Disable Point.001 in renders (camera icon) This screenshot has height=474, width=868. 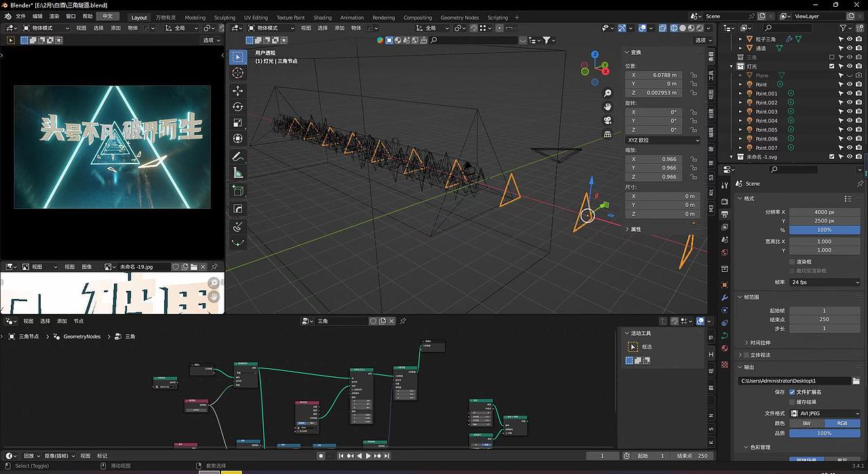pos(859,94)
